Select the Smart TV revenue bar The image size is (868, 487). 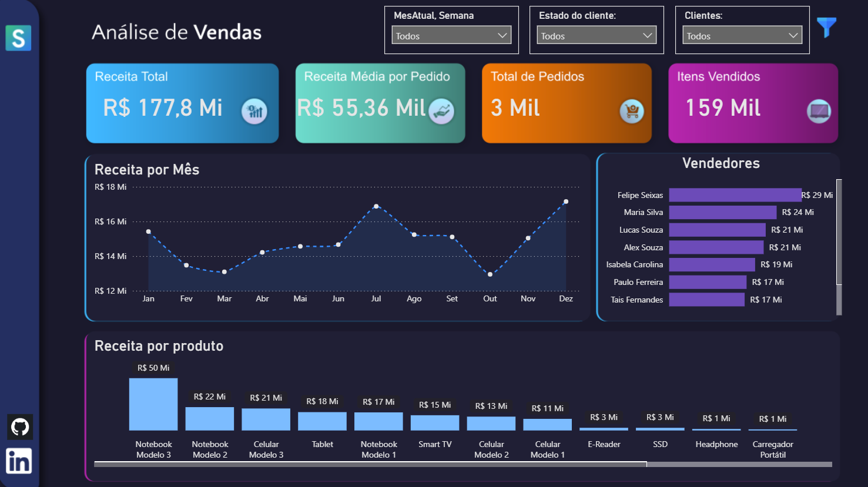[435, 422]
